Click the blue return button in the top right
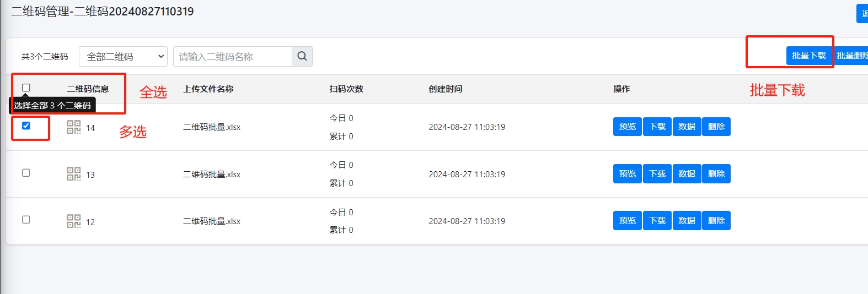868x294 pixels. point(862,13)
